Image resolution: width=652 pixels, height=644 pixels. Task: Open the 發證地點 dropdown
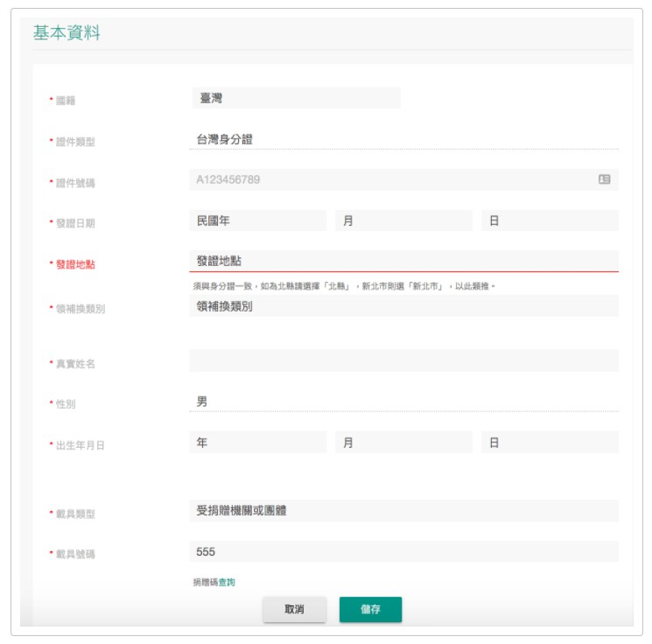click(x=403, y=261)
